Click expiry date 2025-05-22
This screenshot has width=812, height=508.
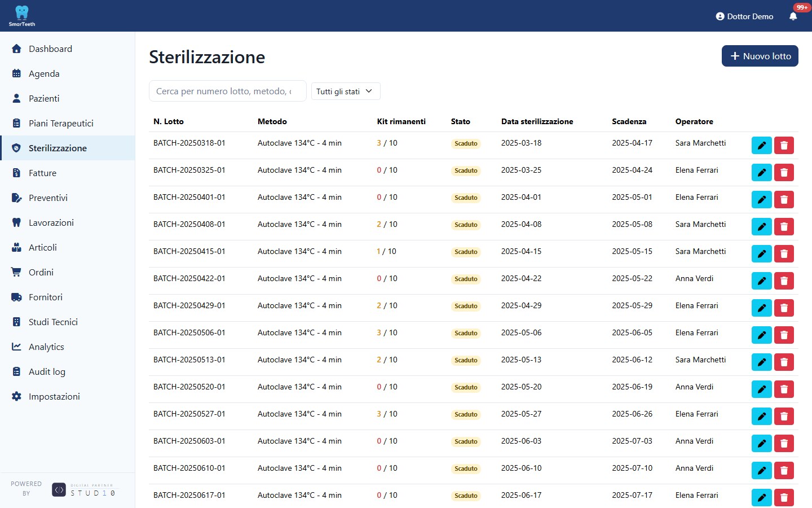(x=632, y=278)
